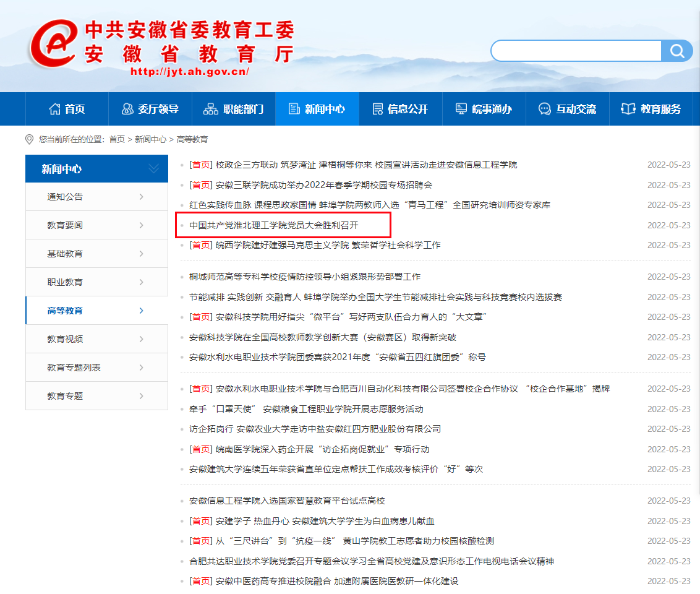Click 首页 in the breadcrumb path

coord(117,140)
